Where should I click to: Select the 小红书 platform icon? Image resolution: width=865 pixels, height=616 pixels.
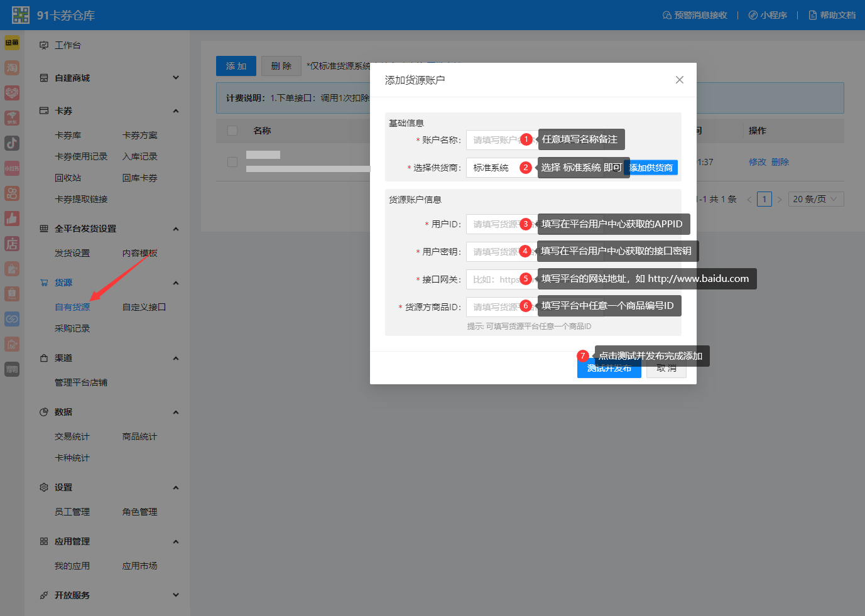pyautogui.click(x=12, y=168)
